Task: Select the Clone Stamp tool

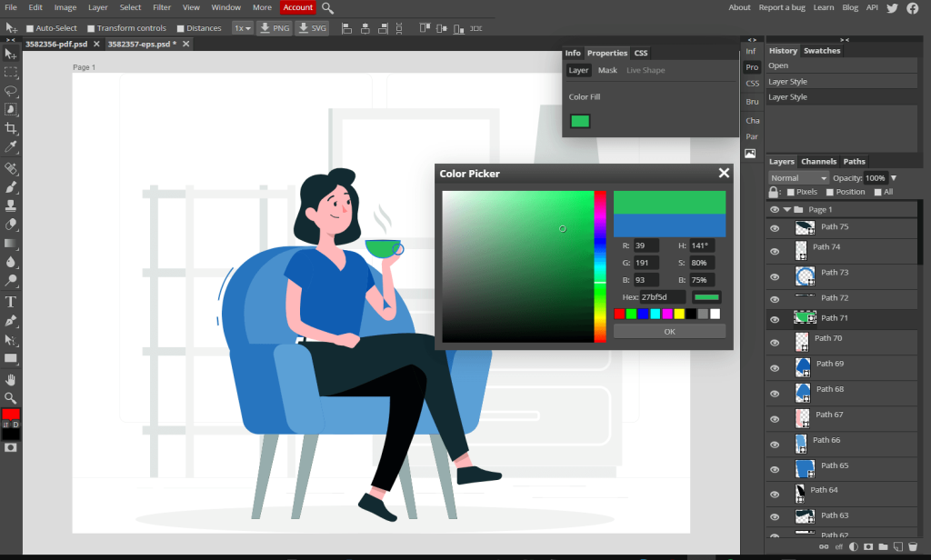Action: point(11,205)
